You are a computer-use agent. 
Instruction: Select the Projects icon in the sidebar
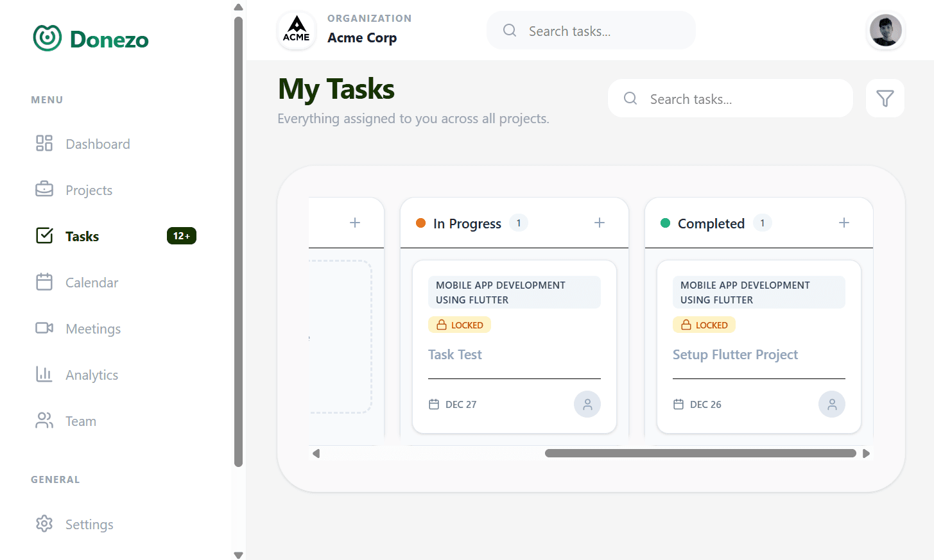click(44, 189)
